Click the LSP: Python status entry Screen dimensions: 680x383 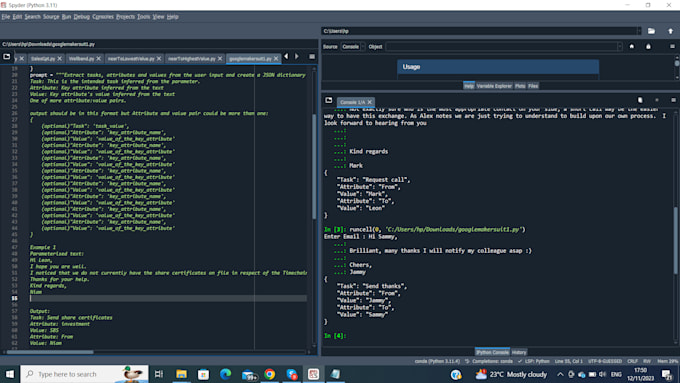(x=534, y=361)
